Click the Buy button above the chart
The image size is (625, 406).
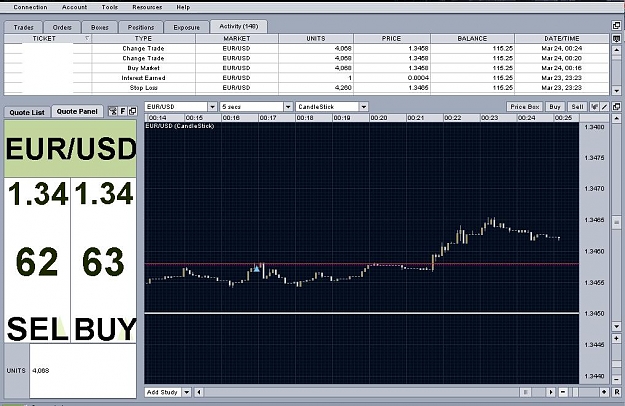(555, 107)
